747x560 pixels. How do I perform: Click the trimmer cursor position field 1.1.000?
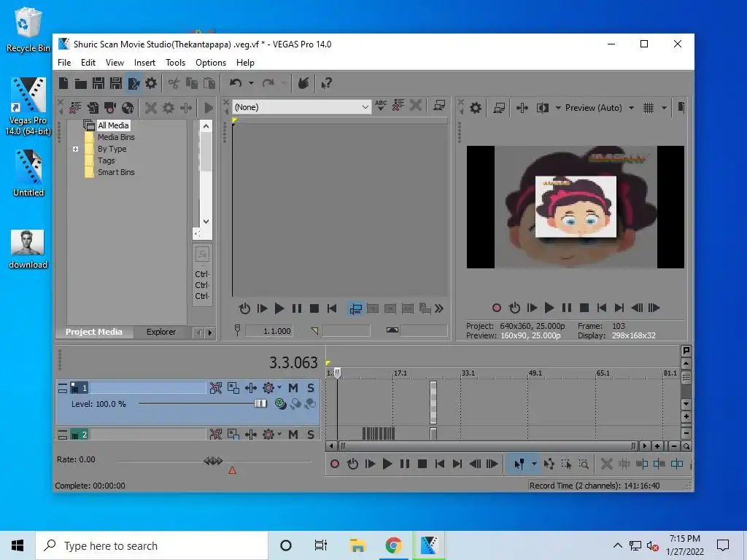point(268,331)
